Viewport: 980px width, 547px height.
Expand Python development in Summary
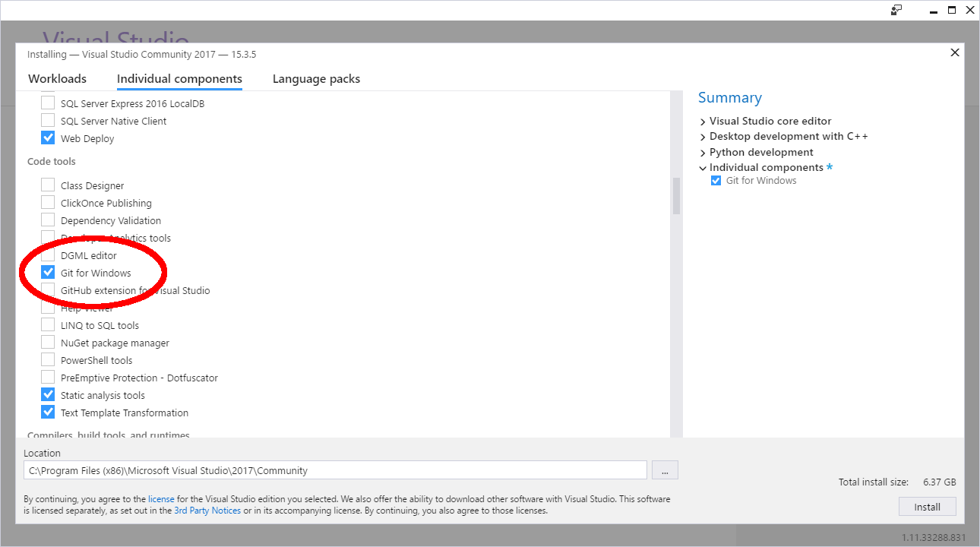coord(703,152)
